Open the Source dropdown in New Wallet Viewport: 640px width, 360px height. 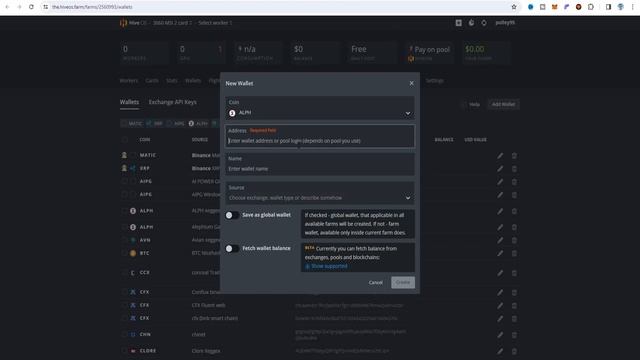320,193
